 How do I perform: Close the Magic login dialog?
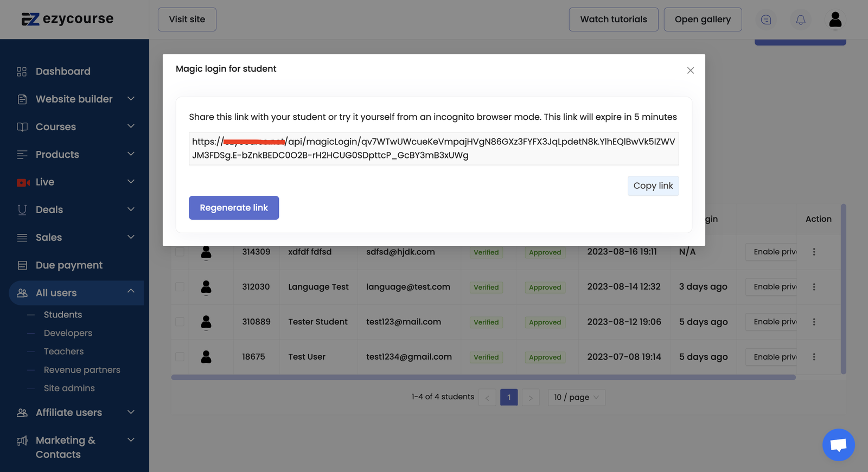690,71
